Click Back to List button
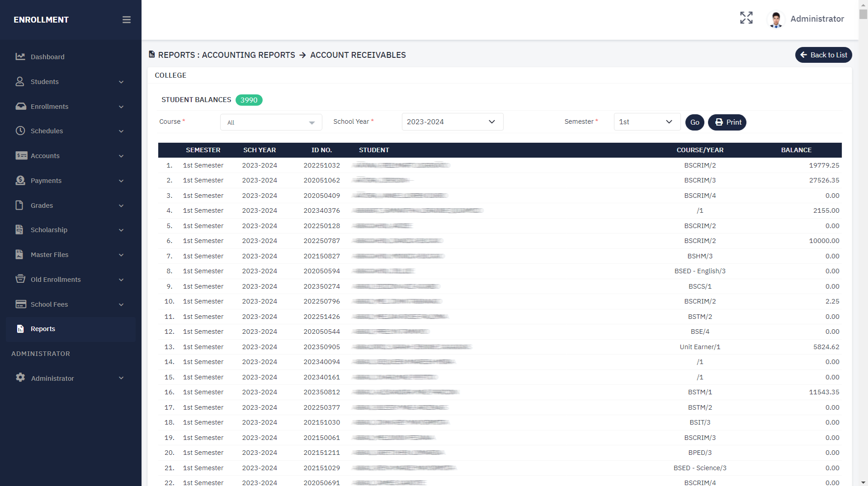Screen dimensions: 868x486 point(823,55)
